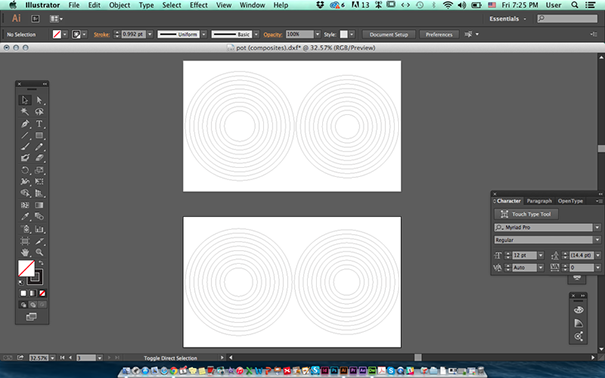The width and height of the screenshot is (605, 378).
Task: Select the Direct Selection tool
Action: [x=39, y=100]
